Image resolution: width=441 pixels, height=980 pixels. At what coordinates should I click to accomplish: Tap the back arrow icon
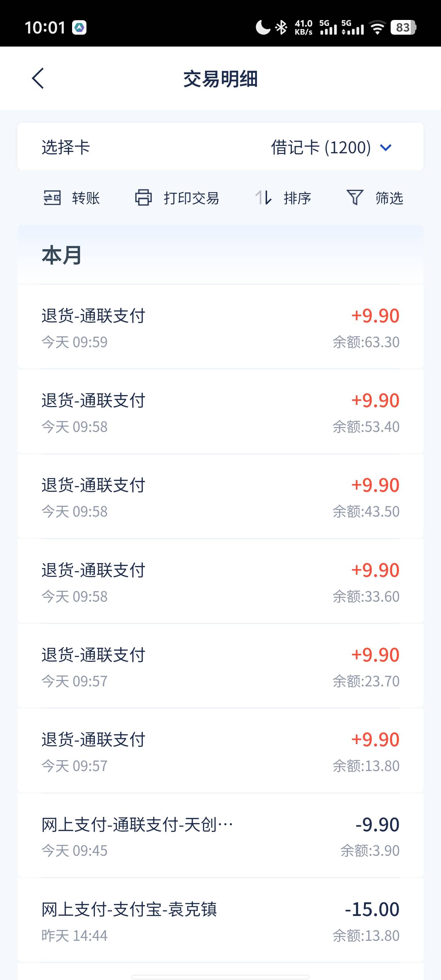(38, 78)
